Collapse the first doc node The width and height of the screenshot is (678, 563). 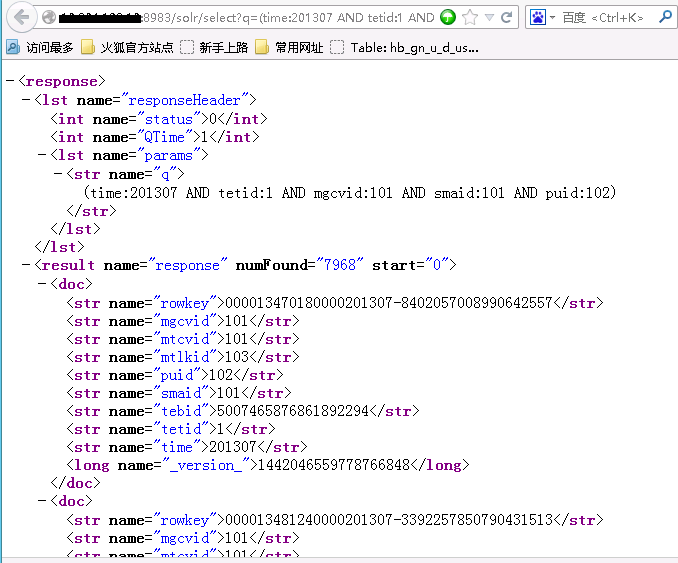point(42,284)
